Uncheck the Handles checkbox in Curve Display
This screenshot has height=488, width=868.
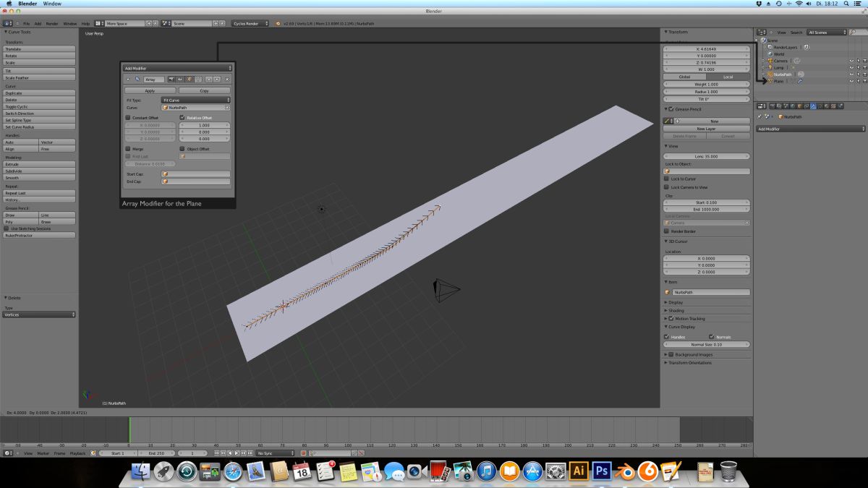tap(667, 337)
